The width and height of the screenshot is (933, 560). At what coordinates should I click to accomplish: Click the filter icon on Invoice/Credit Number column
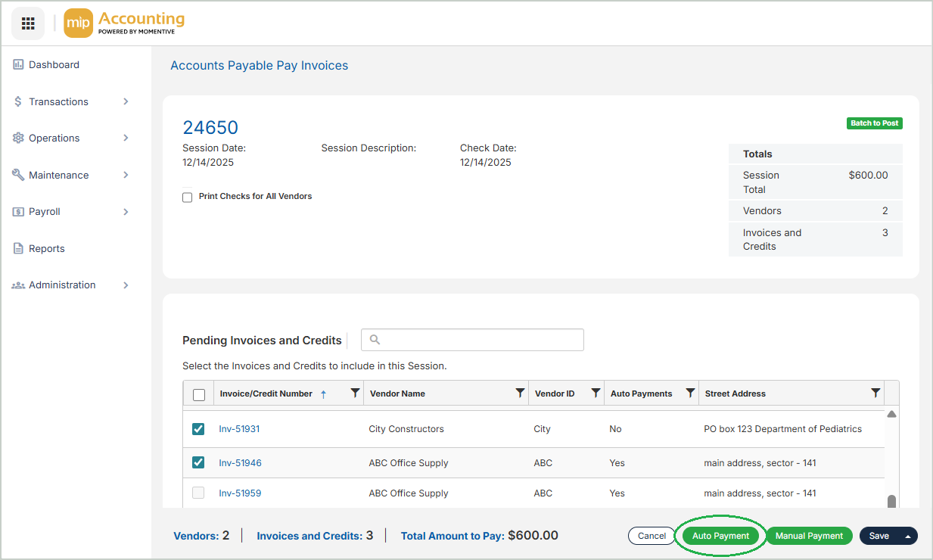[x=355, y=394]
